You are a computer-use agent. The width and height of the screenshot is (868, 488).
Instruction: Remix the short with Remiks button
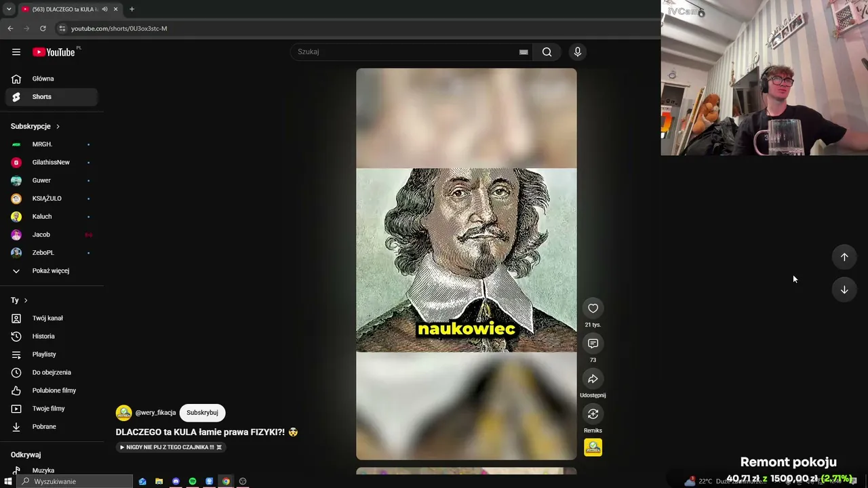[593, 414]
